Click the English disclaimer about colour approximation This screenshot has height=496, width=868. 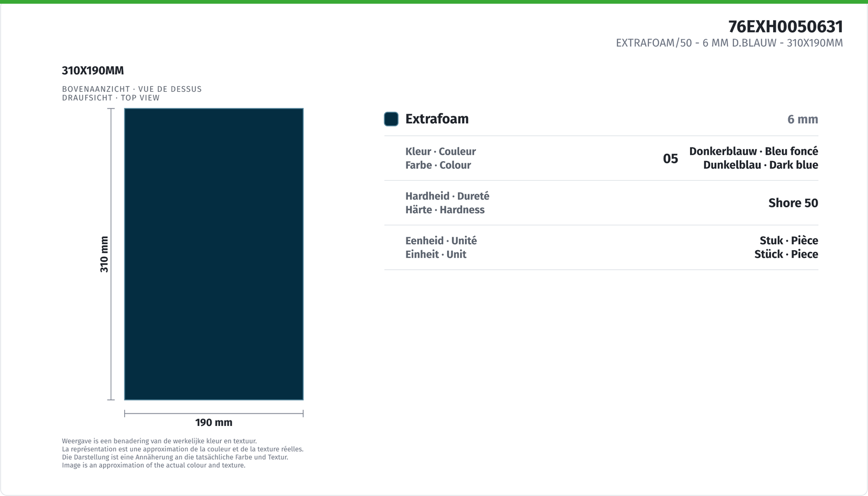(x=154, y=465)
